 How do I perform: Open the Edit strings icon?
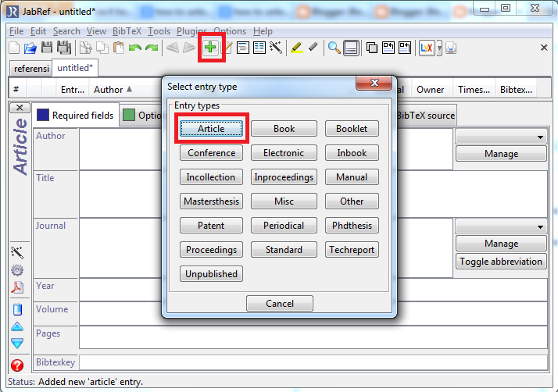(x=259, y=48)
